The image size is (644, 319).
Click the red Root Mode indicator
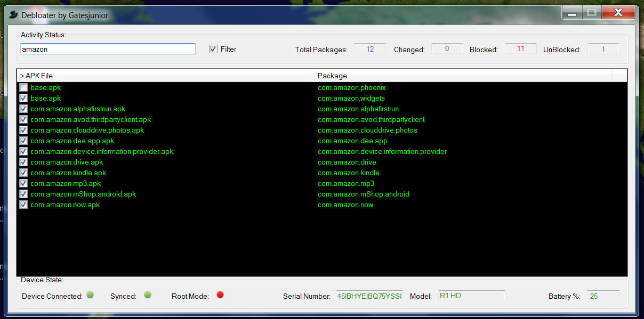(220, 295)
